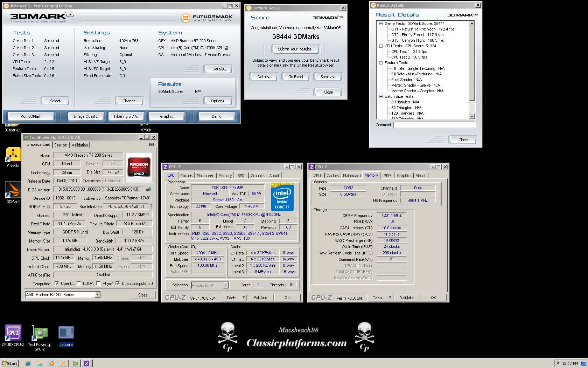Switch to GPU-Z taskbar icon

coord(75,363)
